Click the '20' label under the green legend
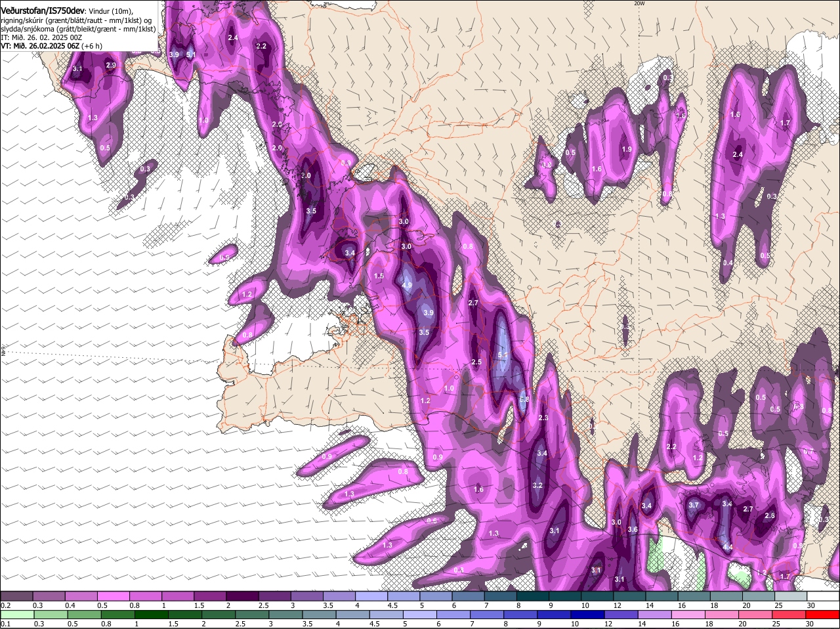The width and height of the screenshot is (840, 629). (743, 624)
